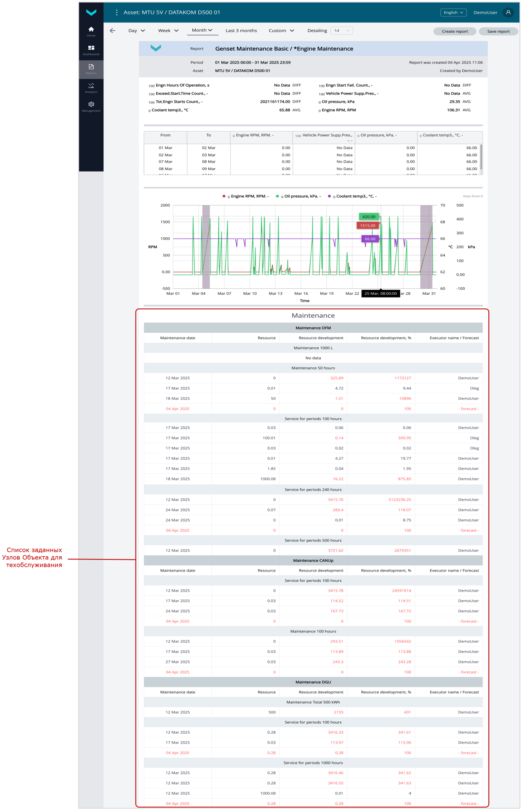The height and width of the screenshot is (812, 522).
Task: Toggle Coolant temp3 series in legend
Action: click(353, 196)
